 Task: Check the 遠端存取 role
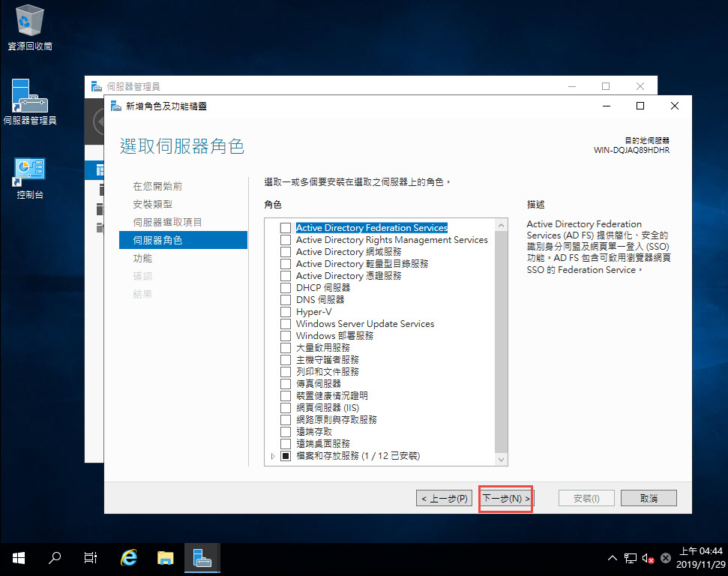click(x=286, y=432)
